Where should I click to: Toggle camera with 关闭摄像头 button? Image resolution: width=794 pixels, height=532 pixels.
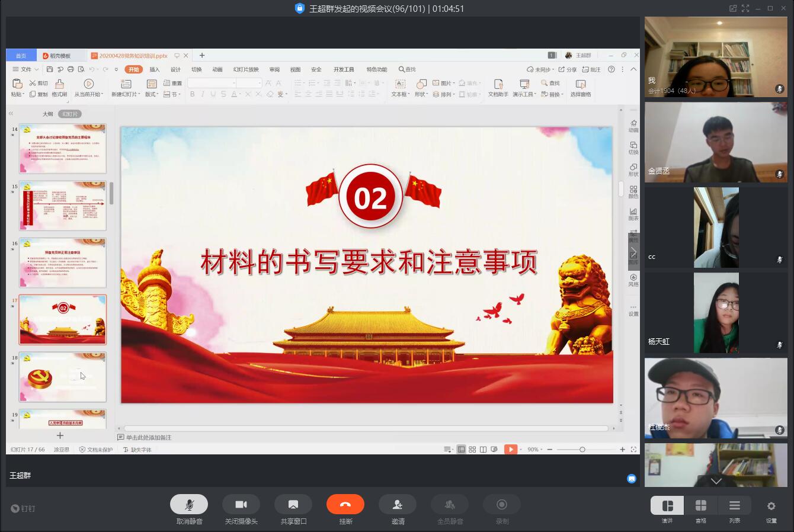pyautogui.click(x=241, y=504)
